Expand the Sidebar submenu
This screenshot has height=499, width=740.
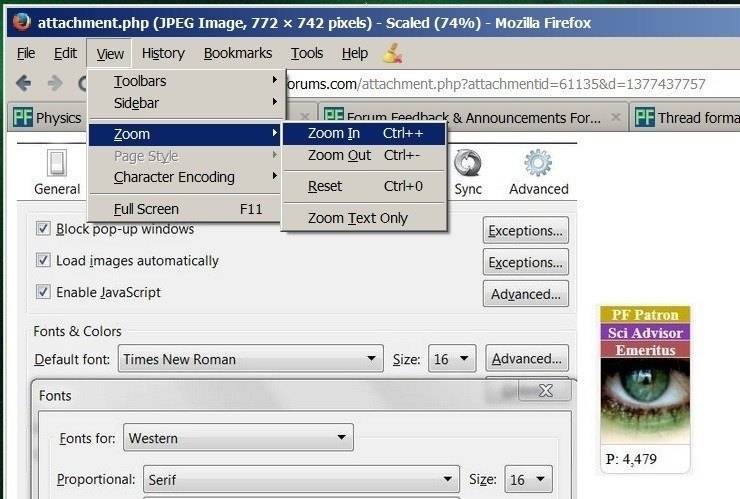tap(187, 103)
